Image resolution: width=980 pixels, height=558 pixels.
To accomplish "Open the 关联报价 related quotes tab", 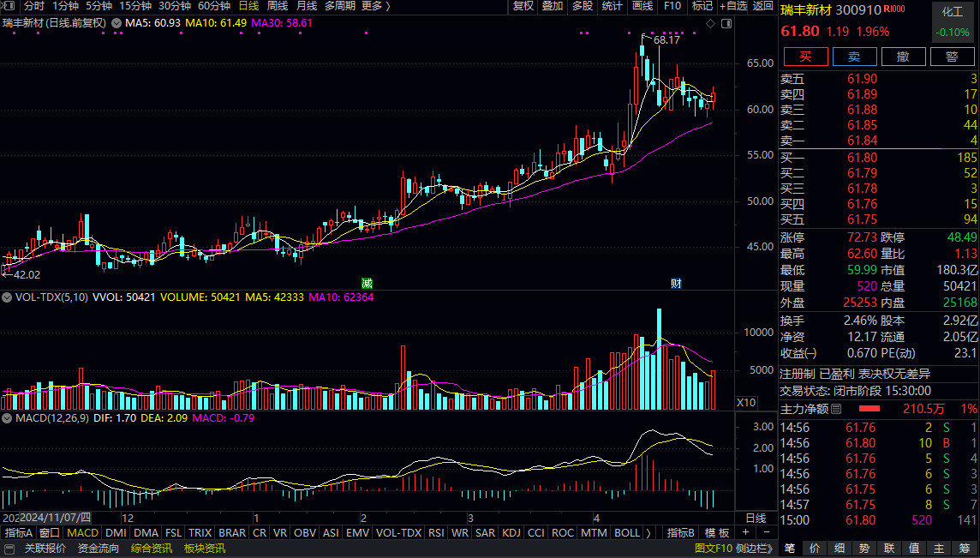I will [45, 549].
